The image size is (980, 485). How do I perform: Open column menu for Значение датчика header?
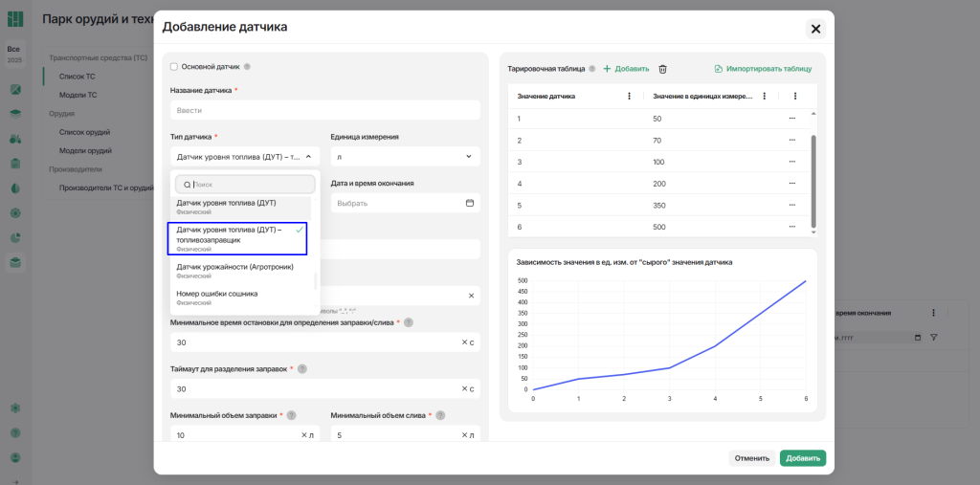pos(629,96)
